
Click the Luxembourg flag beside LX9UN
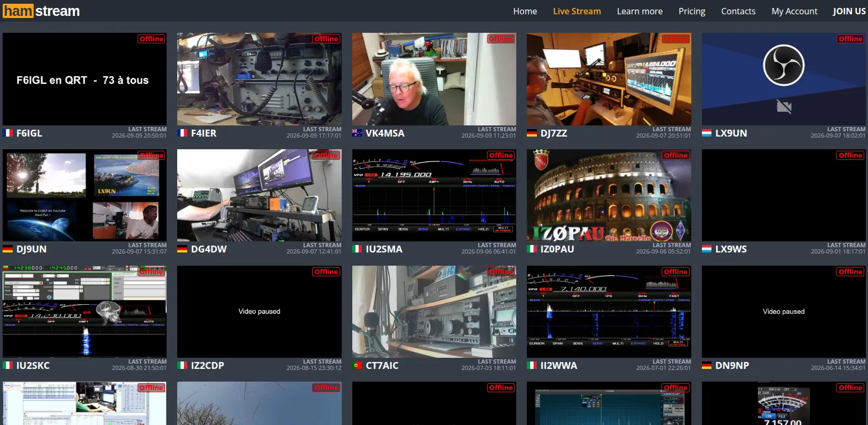tap(707, 133)
